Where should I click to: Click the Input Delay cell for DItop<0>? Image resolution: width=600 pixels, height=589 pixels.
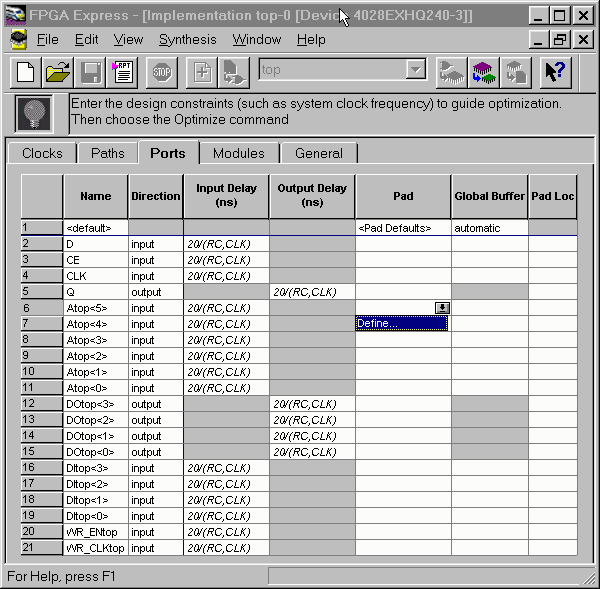tap(226, 516)
